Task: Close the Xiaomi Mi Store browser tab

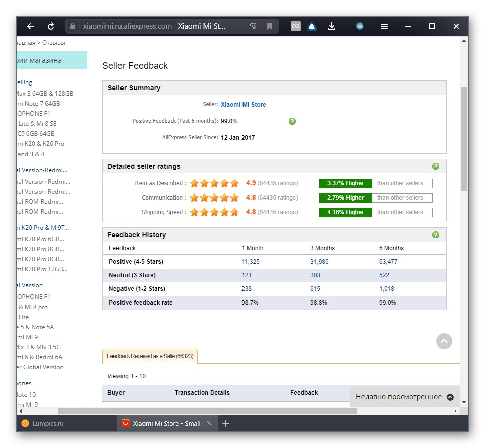Action: [x=209, y=423]
